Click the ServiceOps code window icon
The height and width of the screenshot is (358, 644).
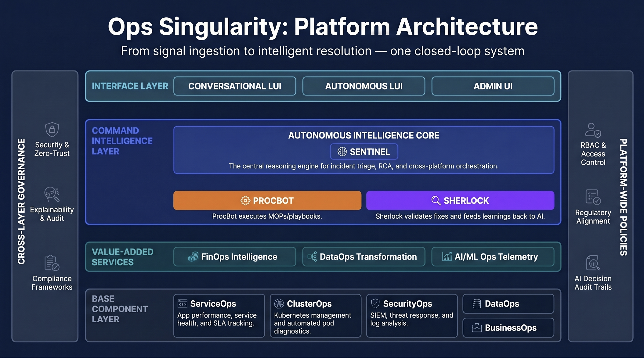click(183, 304)
